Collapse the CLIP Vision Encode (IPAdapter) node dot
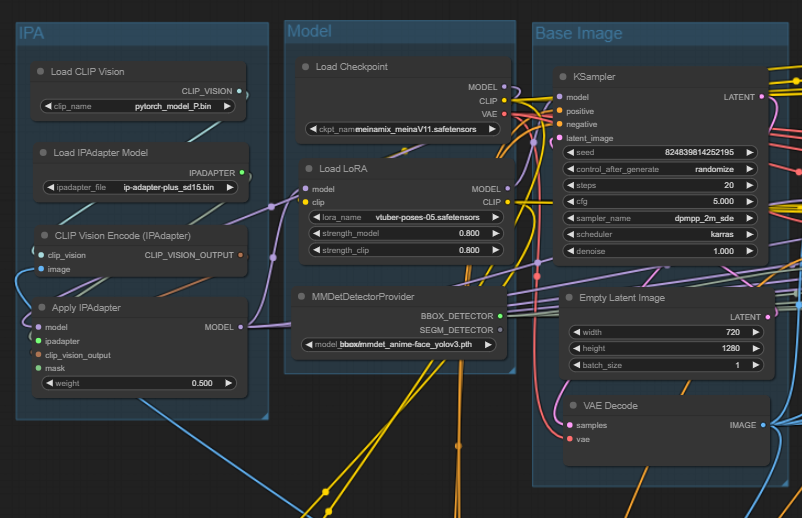The width and height of the screenshot is (802, 518). [44, 235]
